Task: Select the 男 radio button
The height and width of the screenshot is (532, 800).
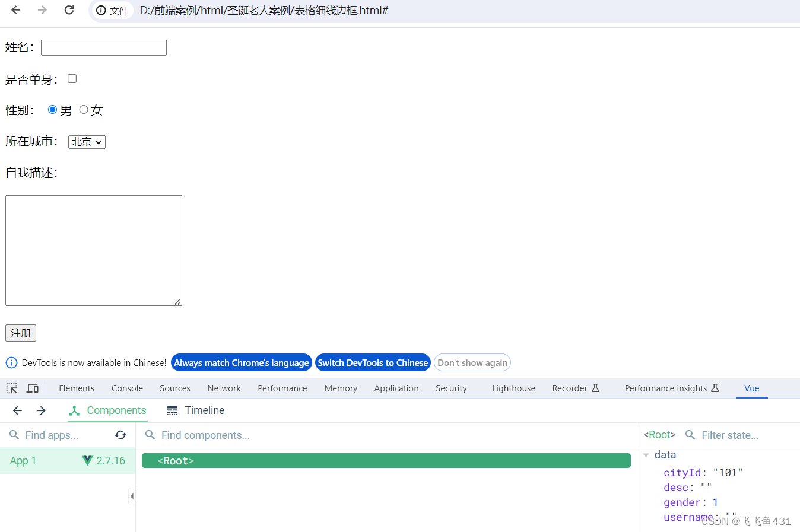Action: click(52, 110)
